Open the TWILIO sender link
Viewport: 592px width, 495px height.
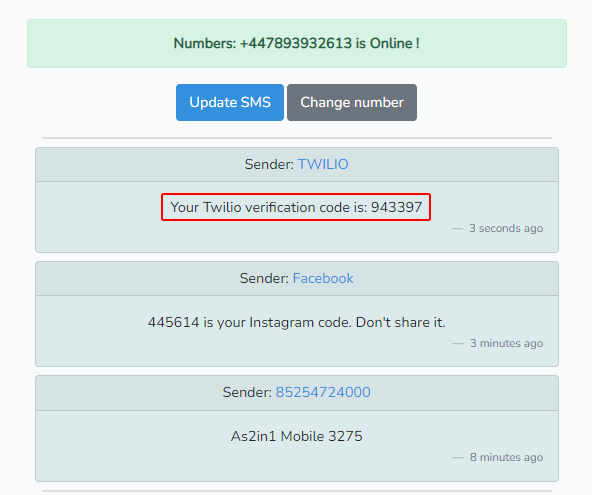[x=323, y=164]
